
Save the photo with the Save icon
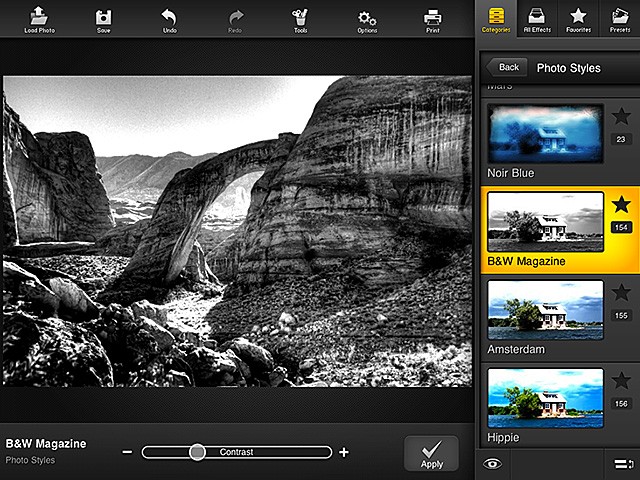pyautogui.click(x=103, y=18)
